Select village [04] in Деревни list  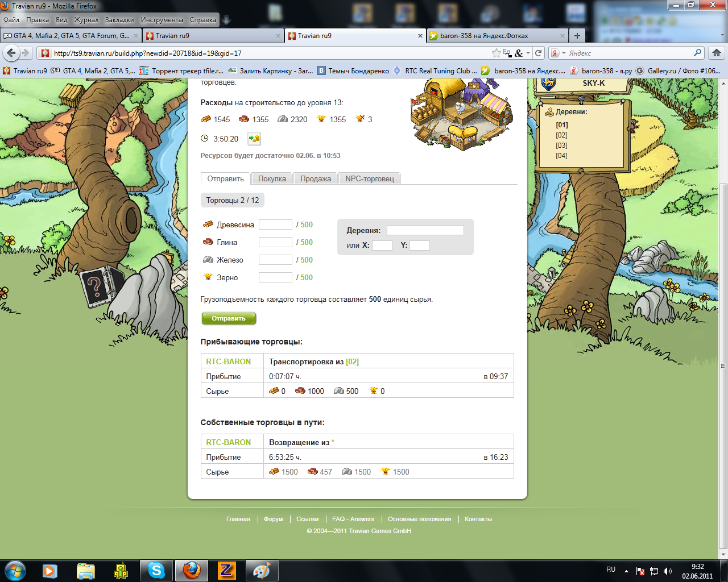tap(561, 156)
